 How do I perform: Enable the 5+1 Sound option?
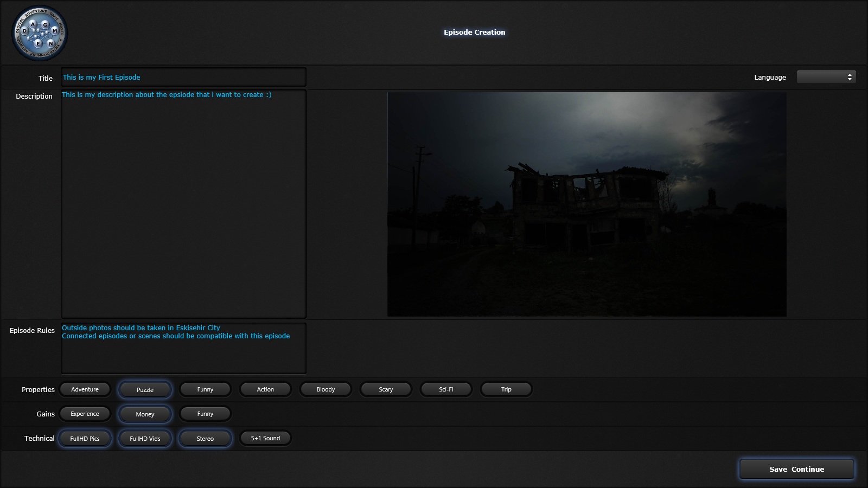[x=265, y=438]
